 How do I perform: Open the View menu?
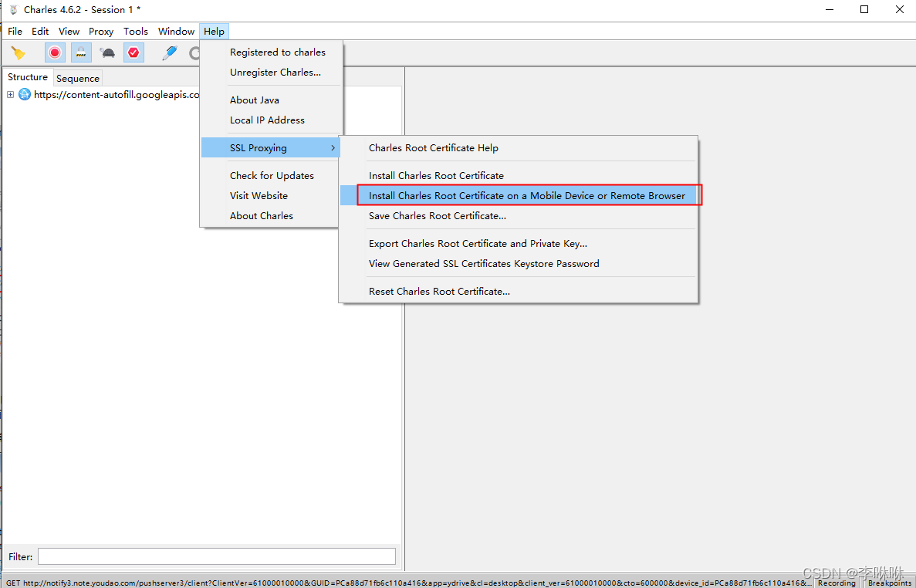pos(69,32)
